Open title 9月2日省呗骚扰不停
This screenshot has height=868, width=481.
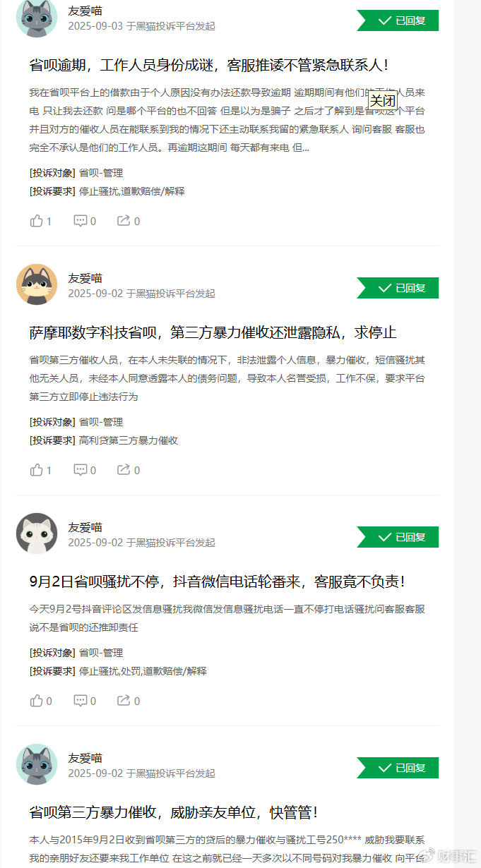tap(218, 582)
